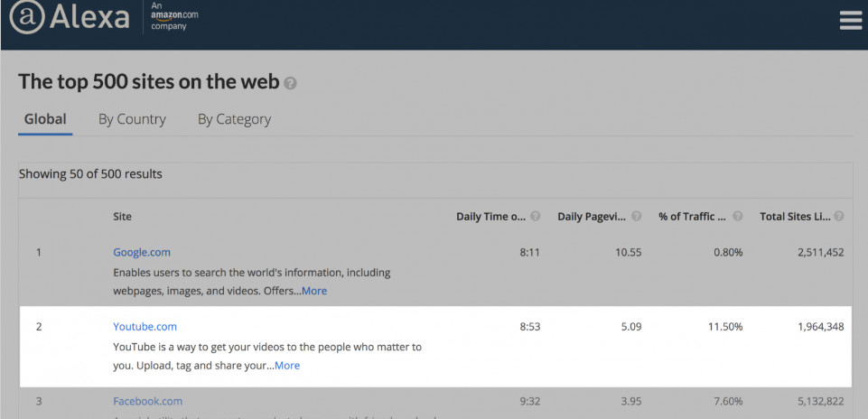Click Google.com pageviews value 10.55
Image resolution: width=868 pixels, height=419 pixels.
click(x=628, y=253)
